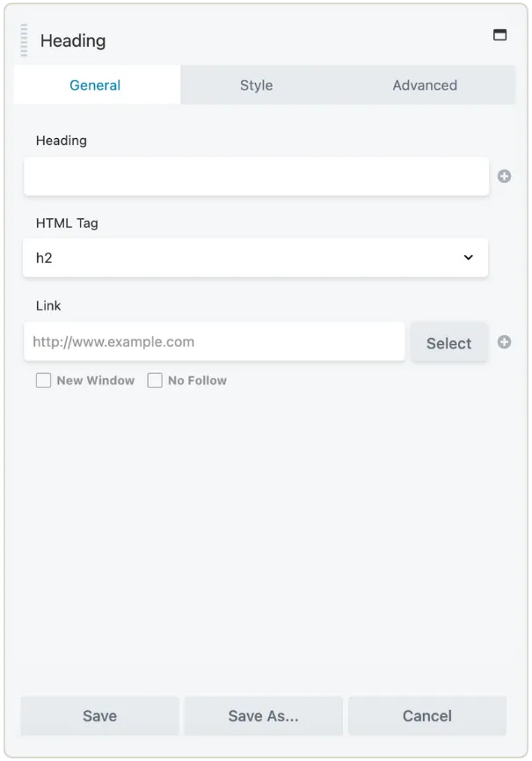Click the Heading panel title
This screenshot has height=761, width=532.
[74, 40]
